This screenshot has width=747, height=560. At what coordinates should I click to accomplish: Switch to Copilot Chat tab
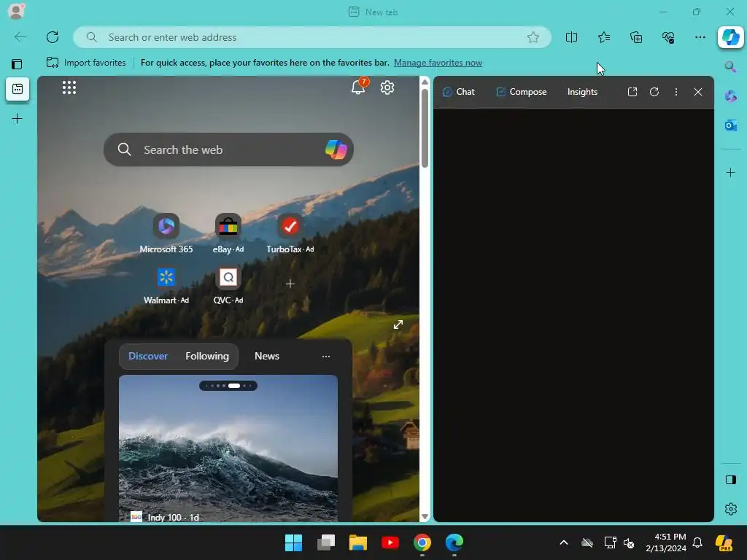459,92
